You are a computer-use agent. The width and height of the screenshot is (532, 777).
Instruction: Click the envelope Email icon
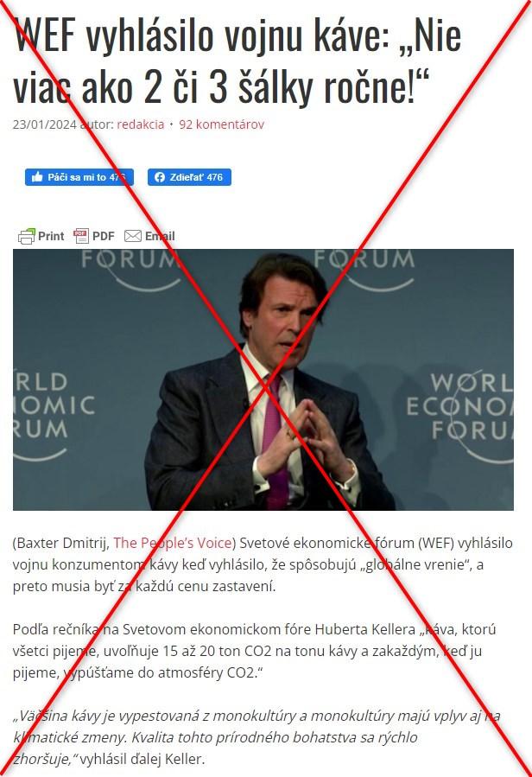[133, 236]
